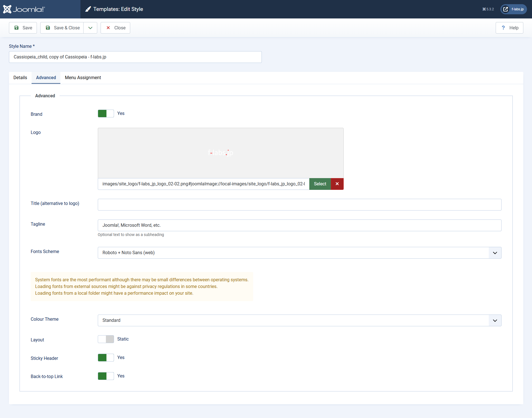Click the Joomla! logo in header
This screenshot has height=418, width=532.
point(24,9)
